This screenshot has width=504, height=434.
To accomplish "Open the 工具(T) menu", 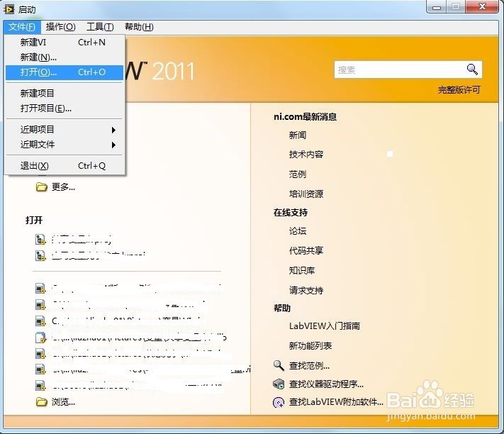I will pyautogui.click(x=100, y=27).
